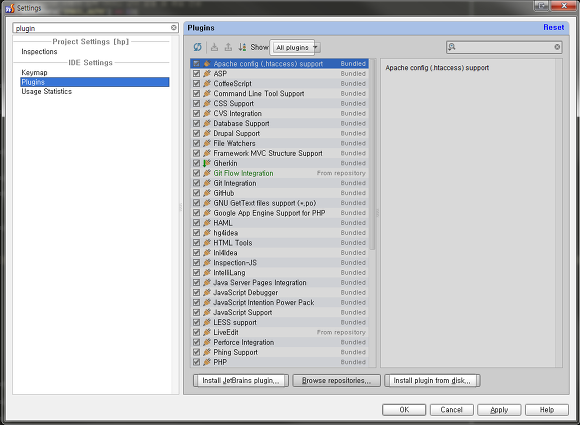The height and width of the screenshot is (425, 580).
Task: Click the plug icon beside hg4idea
Action: point(207,233)
